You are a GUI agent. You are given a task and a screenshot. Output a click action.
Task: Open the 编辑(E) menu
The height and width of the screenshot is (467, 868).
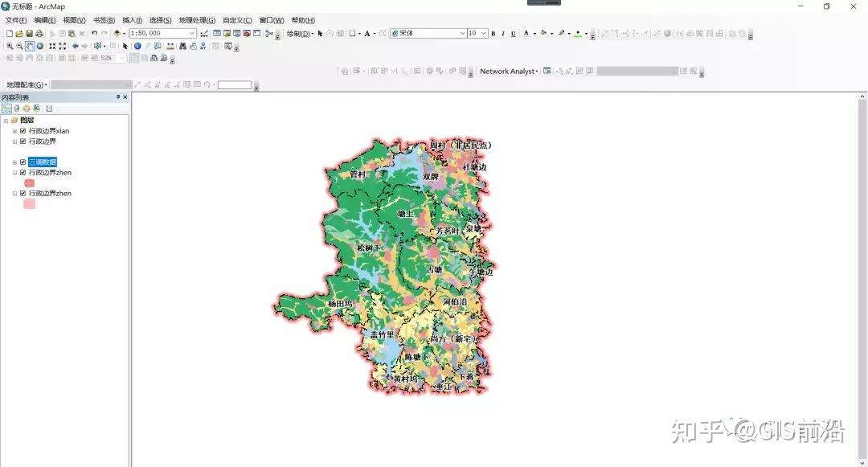(45, 20)
